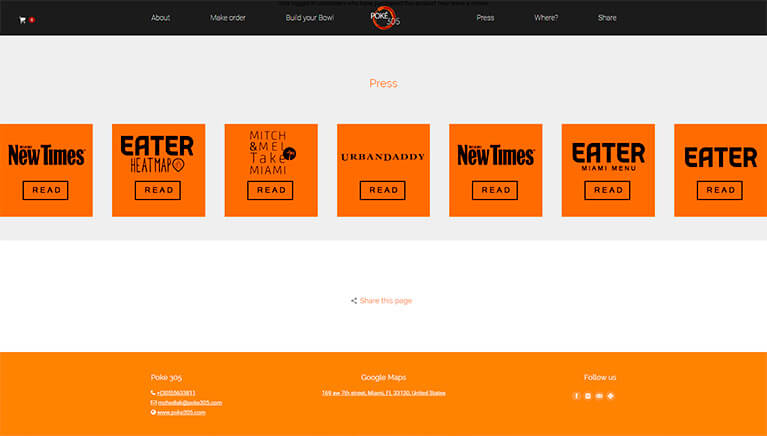Open the www.poke305.com link
Viewport: 767px width, 436px height.
tap(181, 413)
